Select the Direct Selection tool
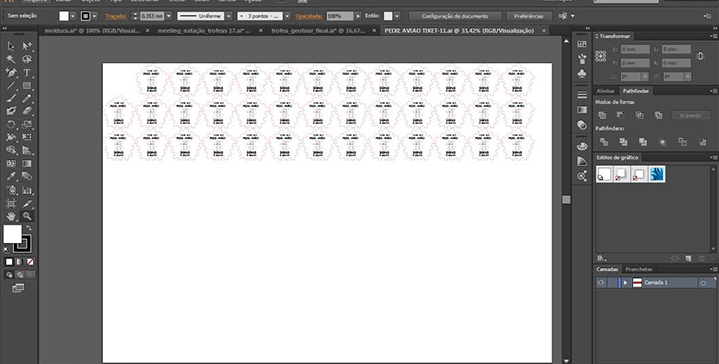Screen dimensions: 719x364 pyautogui.click(x=27, y=46)
